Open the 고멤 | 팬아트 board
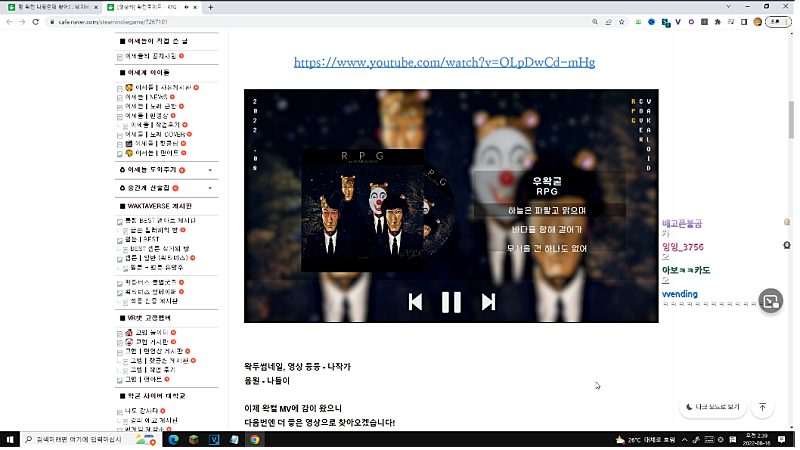Screen dimensions: 800x450 coord(143,380)
